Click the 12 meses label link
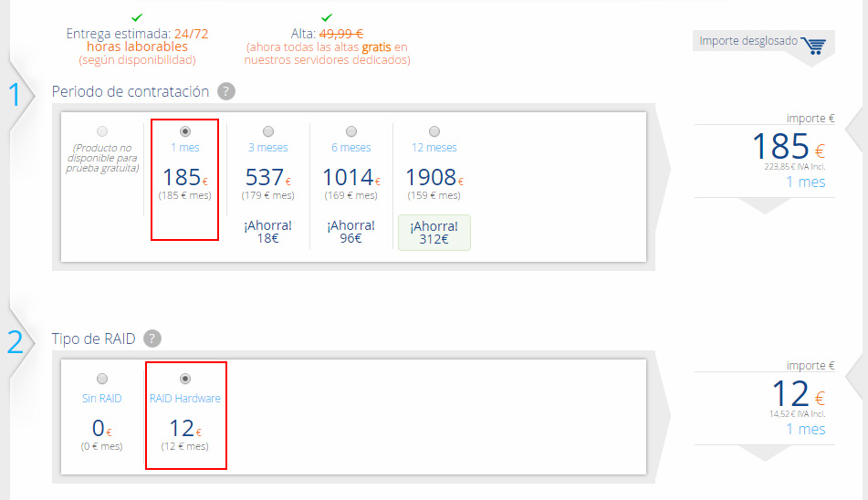Screen dimensions: 868x500 (x=434, y=148)
